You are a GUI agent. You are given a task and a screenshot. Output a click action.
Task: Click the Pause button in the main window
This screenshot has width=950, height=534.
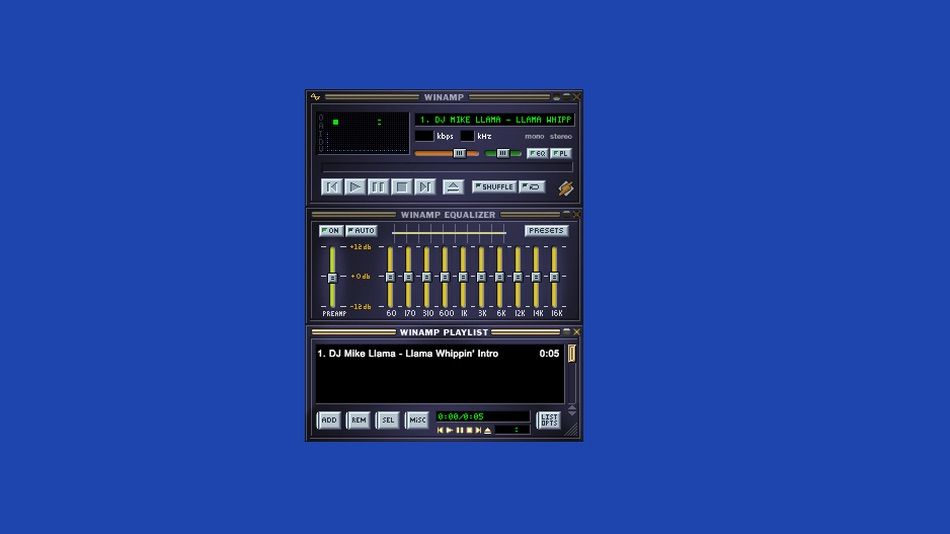click(378, 187)
